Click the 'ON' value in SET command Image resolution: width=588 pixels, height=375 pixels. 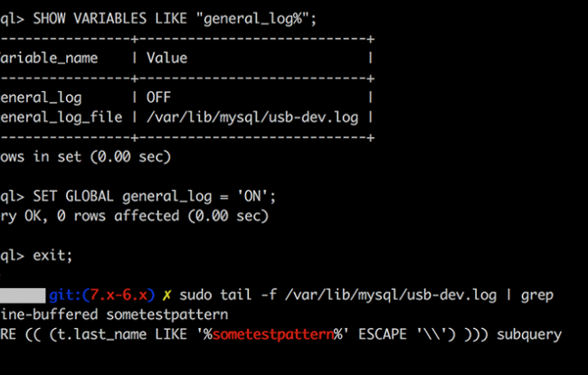[252, 196]
